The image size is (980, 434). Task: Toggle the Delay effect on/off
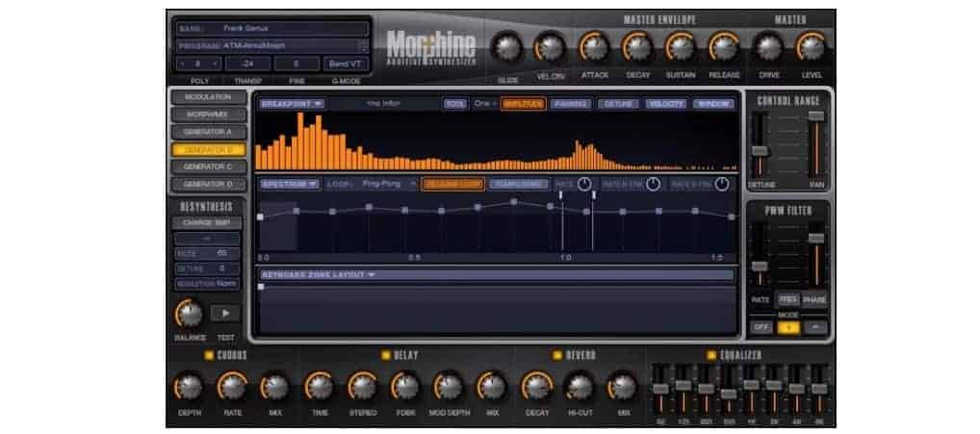coord(386,355)
